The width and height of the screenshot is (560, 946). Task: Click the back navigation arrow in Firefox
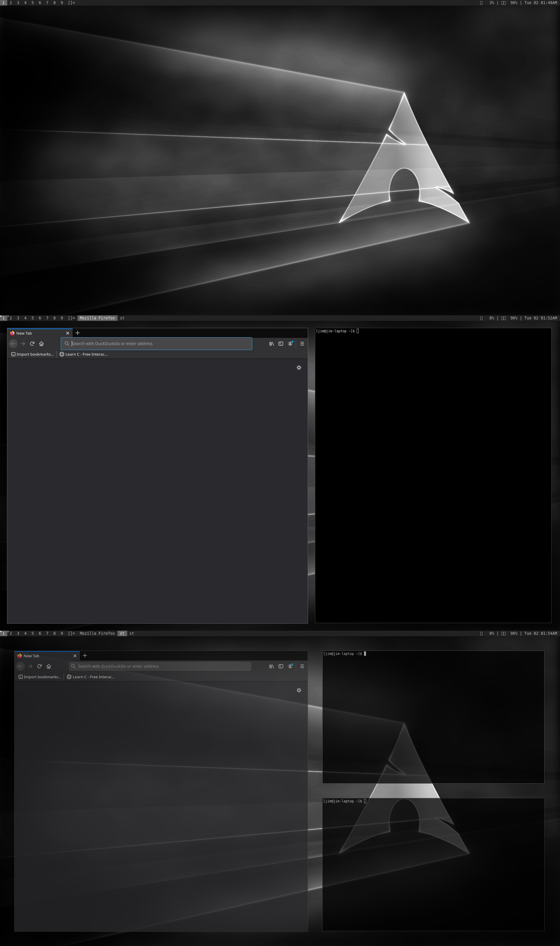[x=13, y=344]
